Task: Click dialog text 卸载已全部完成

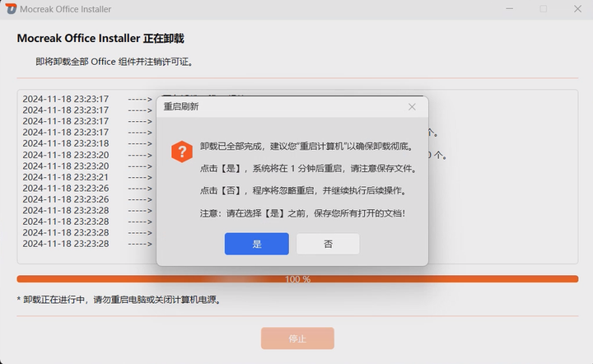Action: tap(307, 147)
